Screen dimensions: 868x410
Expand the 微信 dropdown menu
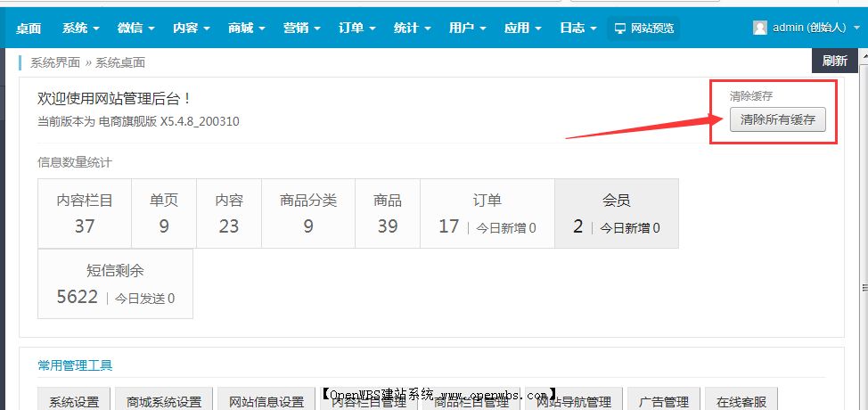[x=136, y=29]
